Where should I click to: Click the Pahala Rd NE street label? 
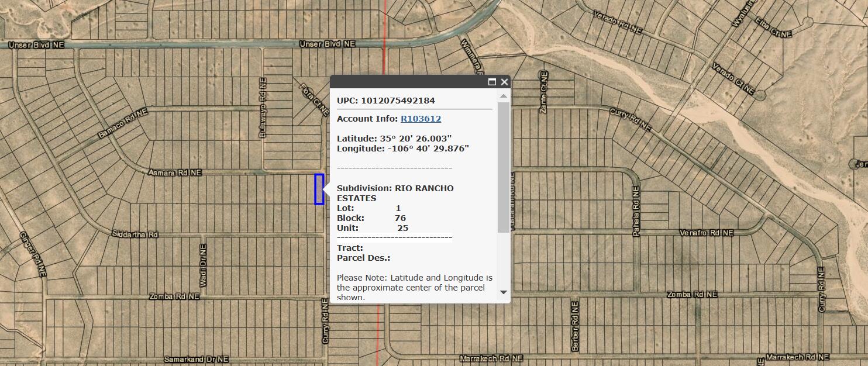pyautogui.click(x=636, y=212)
